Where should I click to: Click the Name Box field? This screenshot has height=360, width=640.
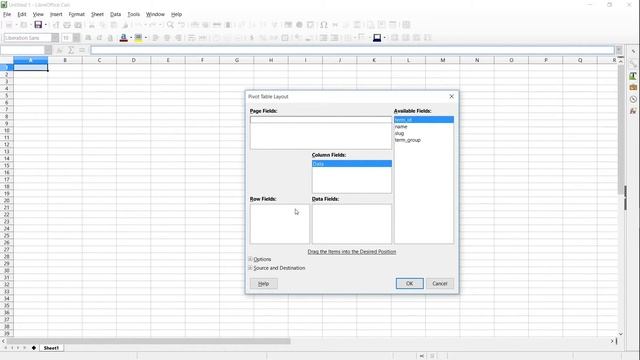coord(22,50)
